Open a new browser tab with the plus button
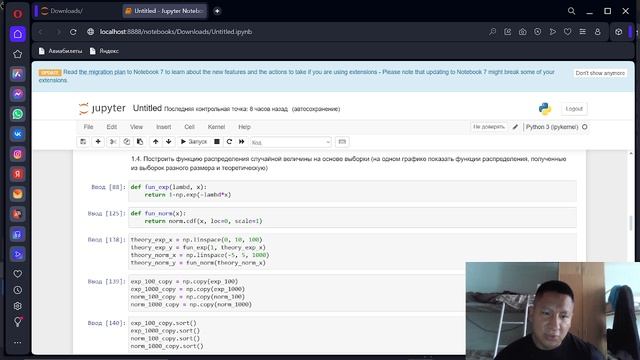The height and width of the screenshot is (360, 640). point(217,11)
